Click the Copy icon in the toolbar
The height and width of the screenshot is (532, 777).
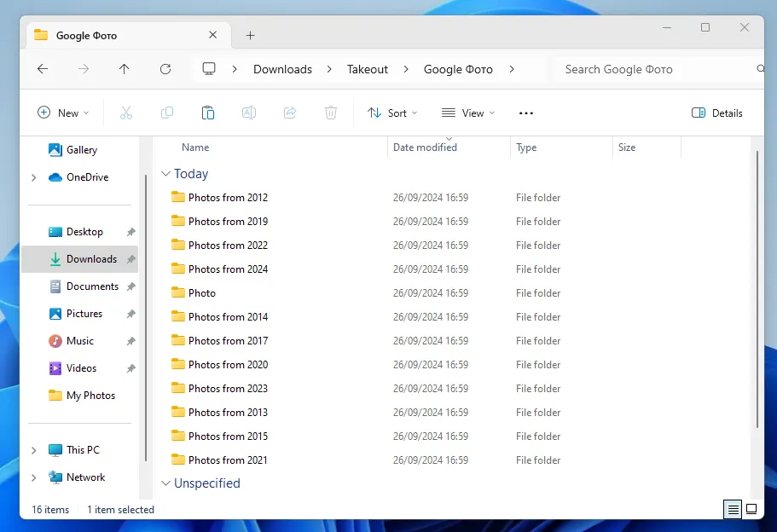(167, 112)
